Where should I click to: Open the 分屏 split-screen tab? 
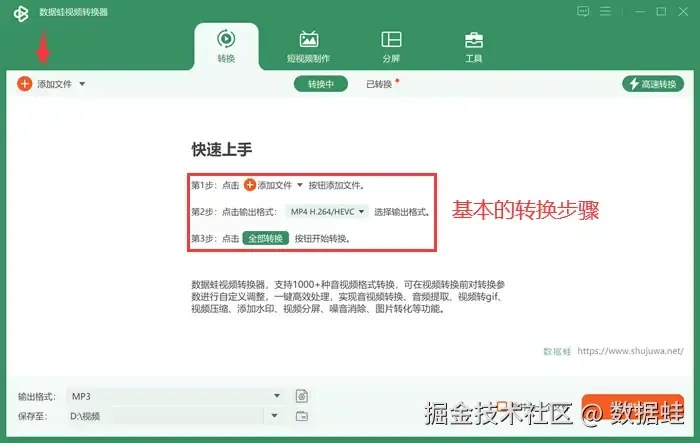391,46
